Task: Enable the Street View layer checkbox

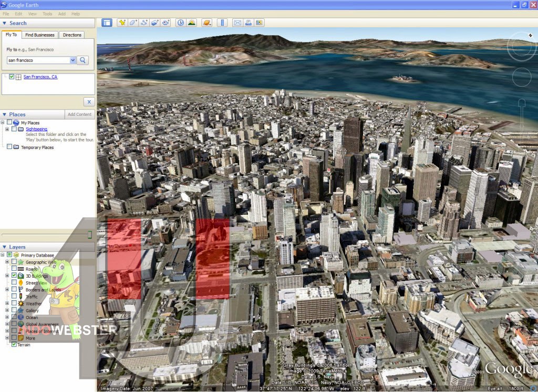Action: click(14, 282)
